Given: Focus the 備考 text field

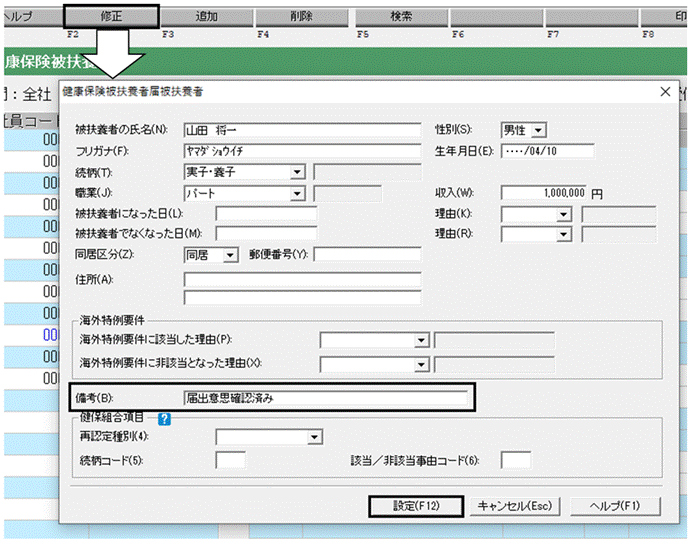Looking at the screenshot, I should click(326, 398).
